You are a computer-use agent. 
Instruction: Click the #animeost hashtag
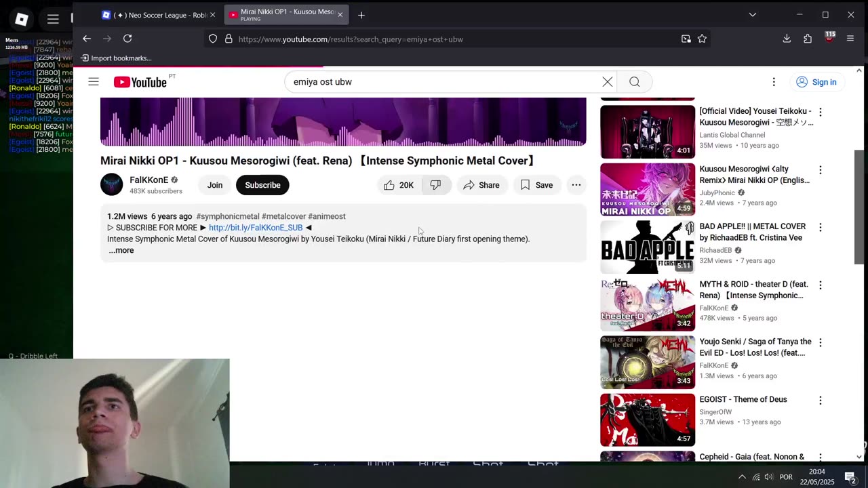tap(327, 216)
